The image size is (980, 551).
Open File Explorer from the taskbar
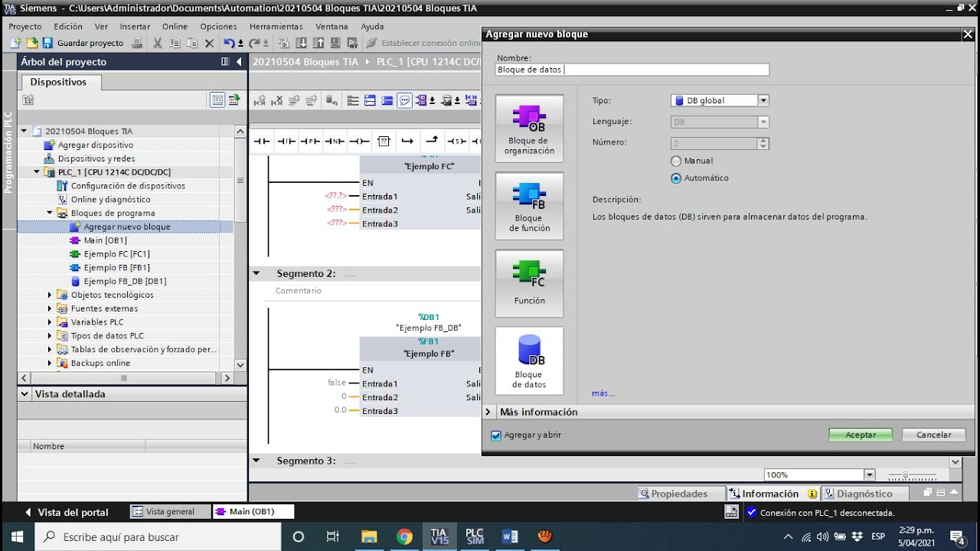point(369,536)
